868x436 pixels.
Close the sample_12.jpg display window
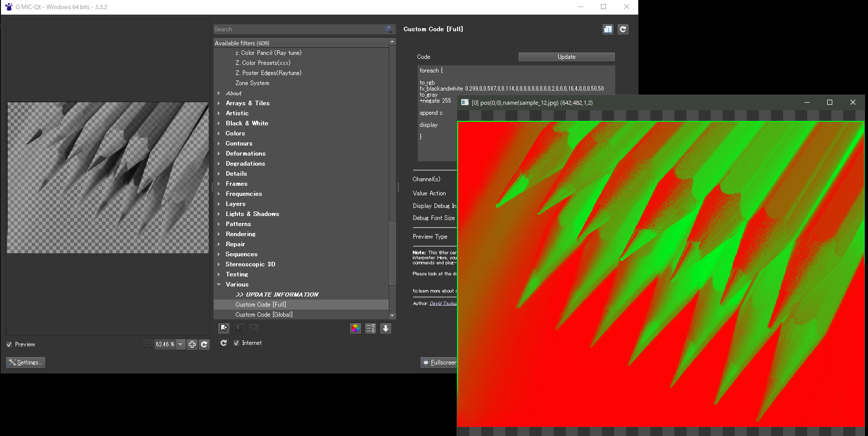853,102
